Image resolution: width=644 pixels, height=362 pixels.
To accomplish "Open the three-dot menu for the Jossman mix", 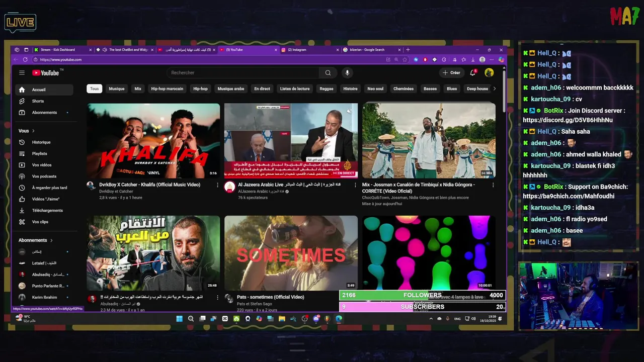I will click(493, 185).
